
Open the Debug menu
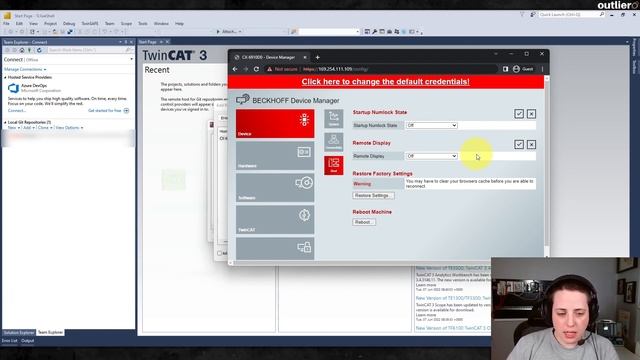[x=69, y=24]
